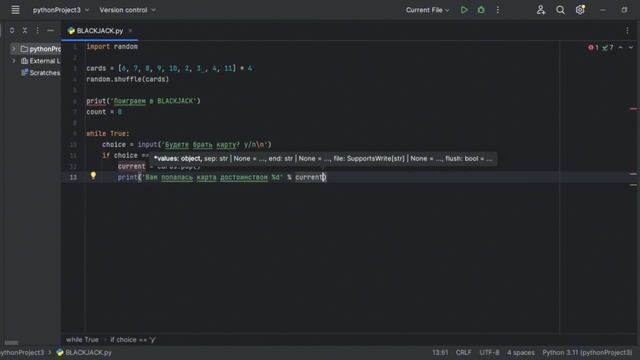
Task: Collapse all in project panel
Action: [x=25, y=31]
